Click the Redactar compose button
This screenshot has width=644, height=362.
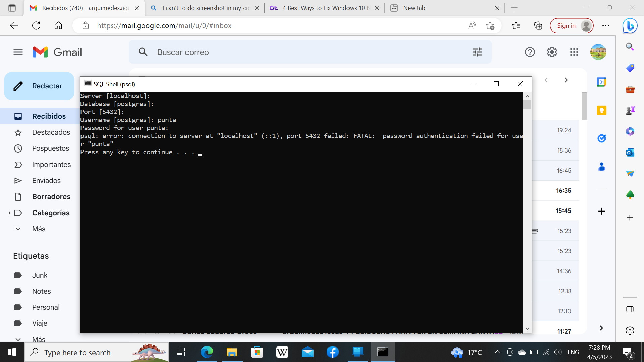[x=39, y=86]
